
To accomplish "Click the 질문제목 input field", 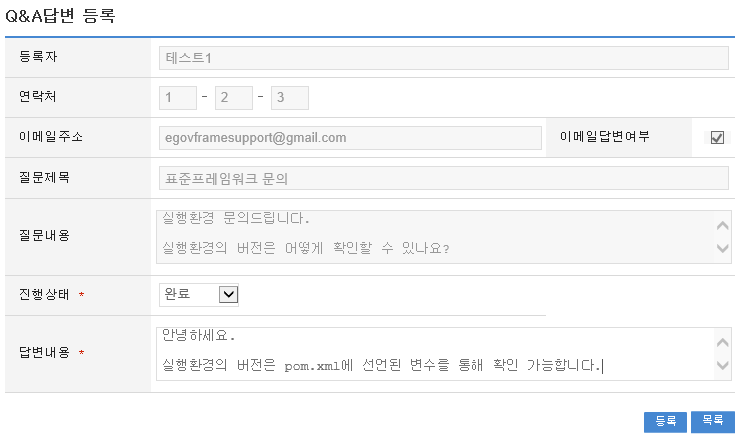I will point(443,179).
